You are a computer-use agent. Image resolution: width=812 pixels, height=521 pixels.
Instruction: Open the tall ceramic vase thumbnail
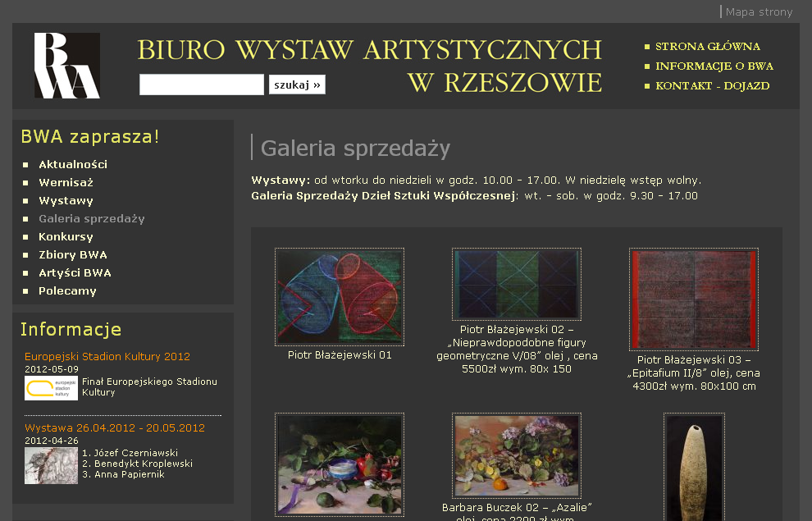tap(694, 468)
